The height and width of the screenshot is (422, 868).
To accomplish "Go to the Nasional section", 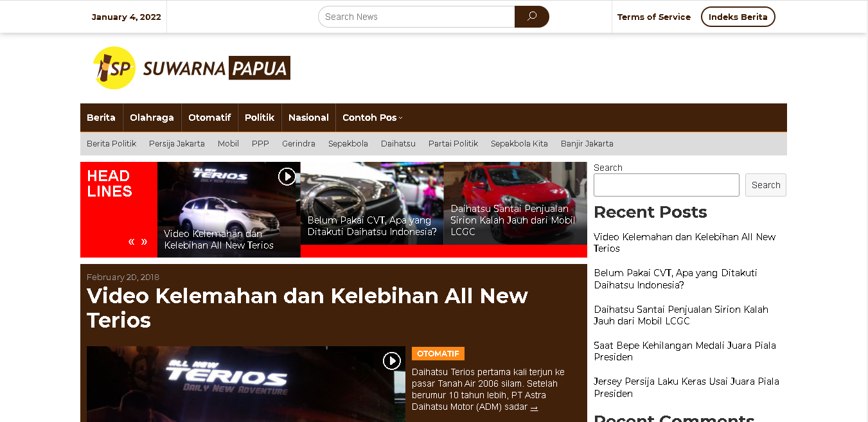I will pos(308,118).
